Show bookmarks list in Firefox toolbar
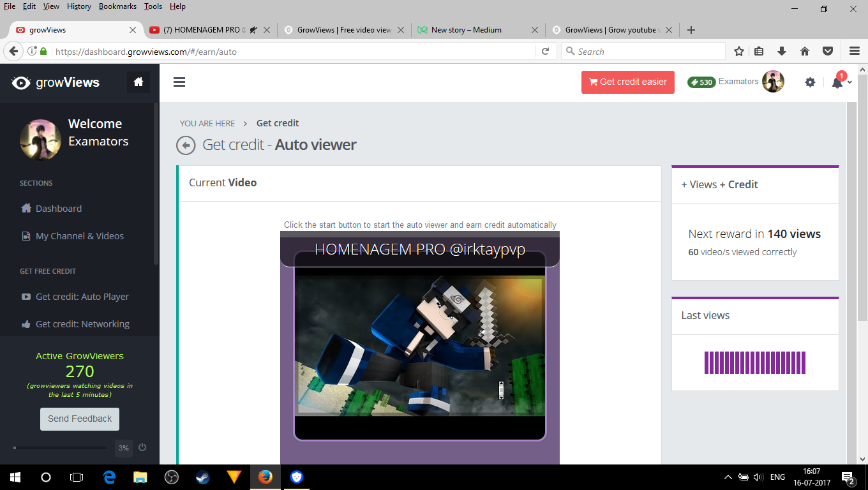Image resolution: width=868 pixels, height=490 pixels. [x=759, y=52]
